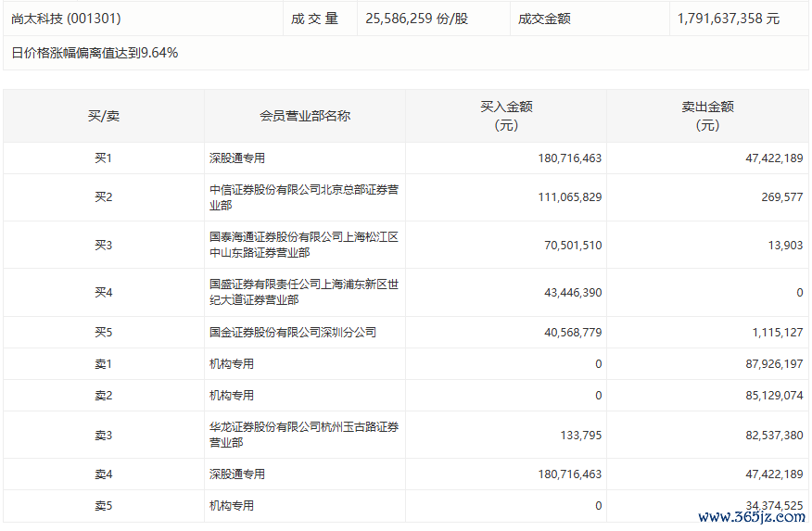Image resolution: width=812 pixels, height=531 pixels.
Task: Select the 成交量 label cell
Action: click(314, 19)
